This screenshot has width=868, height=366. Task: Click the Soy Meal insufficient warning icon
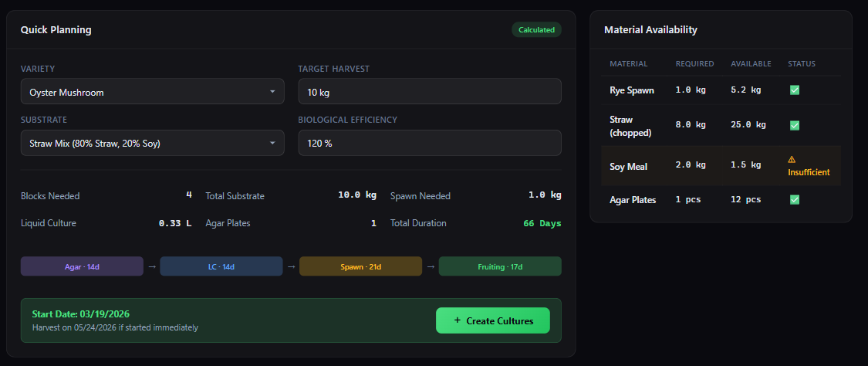coord(792,159)
